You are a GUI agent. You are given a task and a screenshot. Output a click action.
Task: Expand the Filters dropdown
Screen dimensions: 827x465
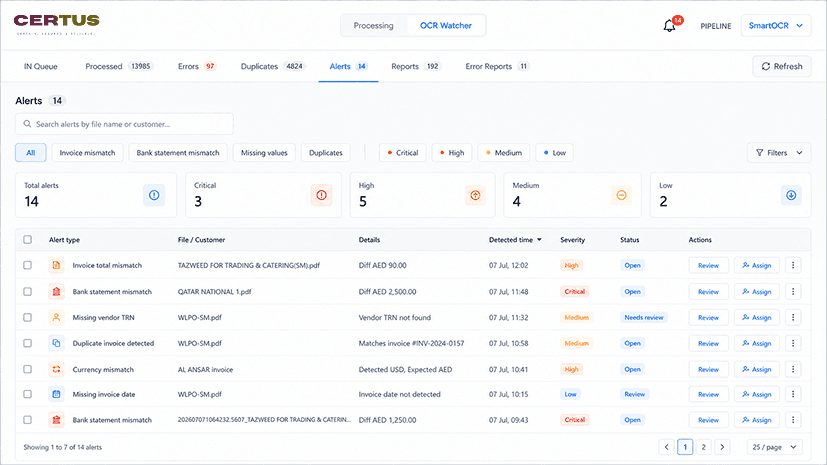click(779, 153)
